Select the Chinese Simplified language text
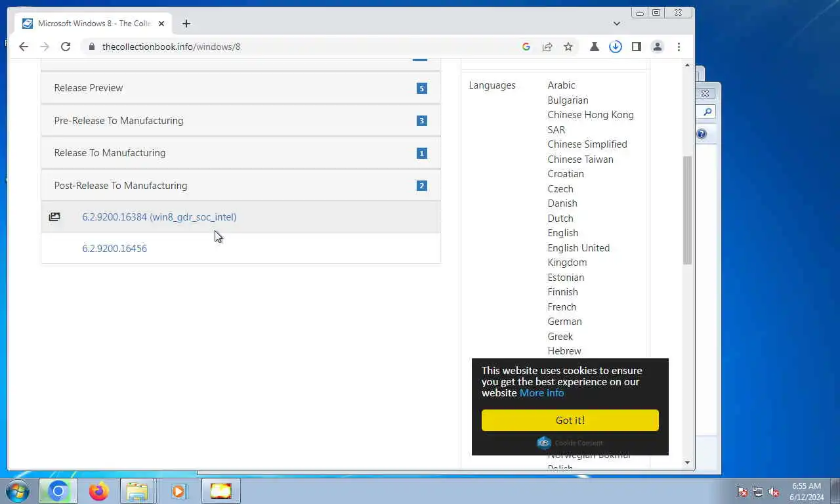The image size is (840, 504). [587, 144]
